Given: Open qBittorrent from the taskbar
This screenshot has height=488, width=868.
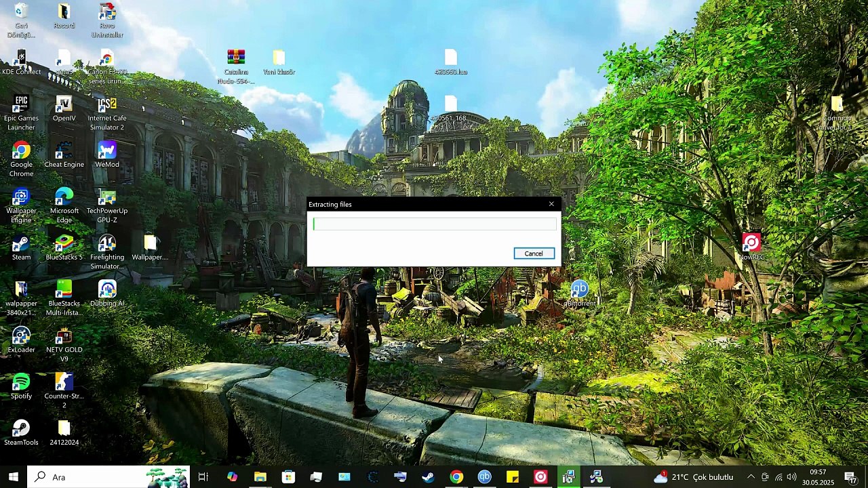Looking at the screenshot, I should tap(484, 477).
